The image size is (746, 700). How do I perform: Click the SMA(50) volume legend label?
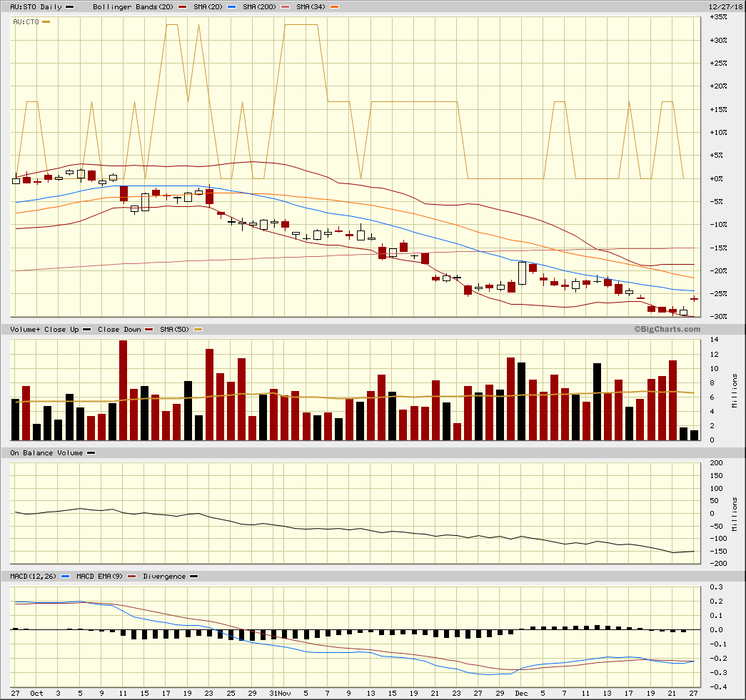tap(174, 329)
